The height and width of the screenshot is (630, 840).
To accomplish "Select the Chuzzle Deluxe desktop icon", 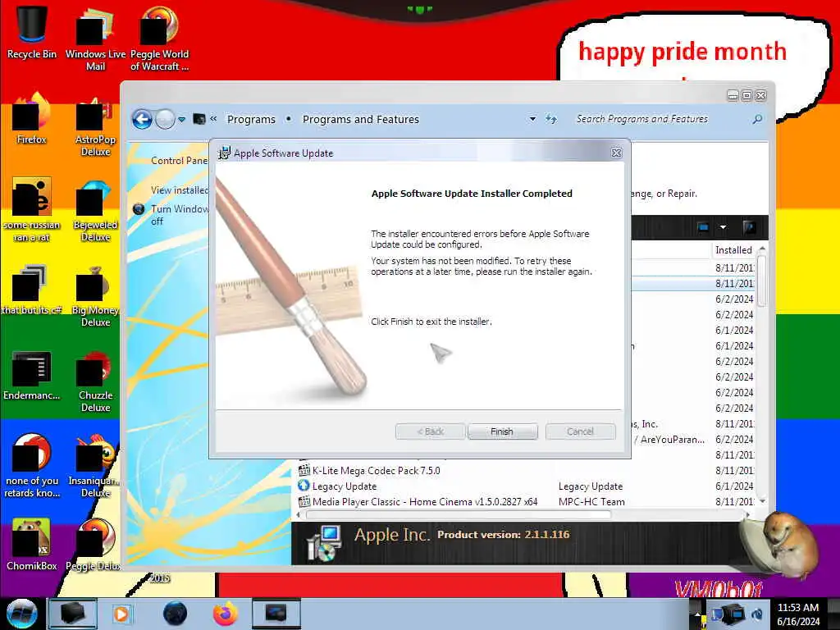I will pyautogui.click(x=95, y=381).
